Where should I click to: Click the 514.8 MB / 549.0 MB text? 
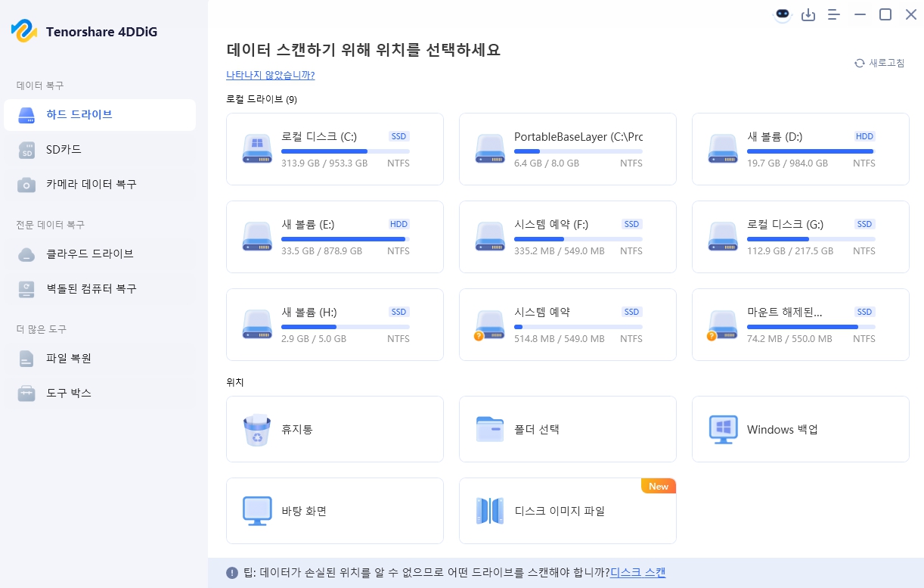[560, 339]
